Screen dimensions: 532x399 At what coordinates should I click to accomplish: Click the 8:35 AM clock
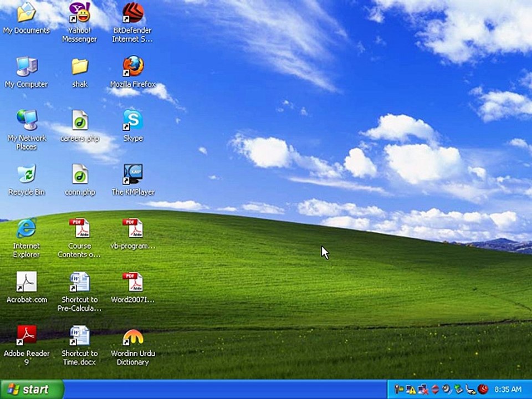(x=508, y=390)
